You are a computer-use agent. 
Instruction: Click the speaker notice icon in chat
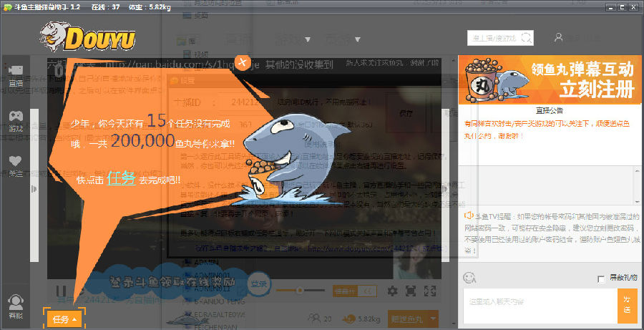469,215
